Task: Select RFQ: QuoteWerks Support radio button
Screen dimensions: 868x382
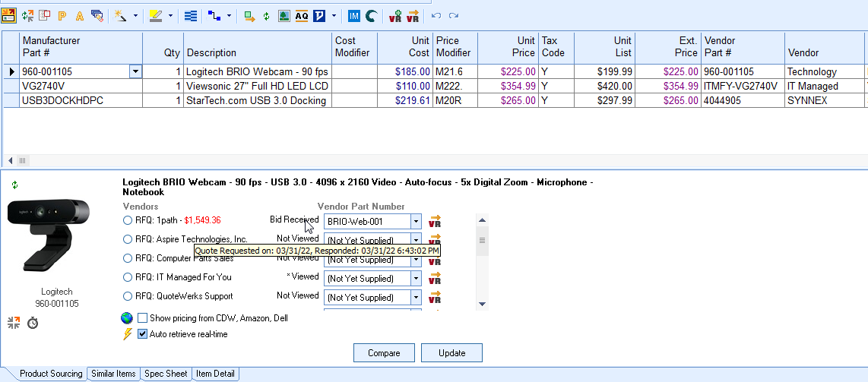Action: (128, 296)
